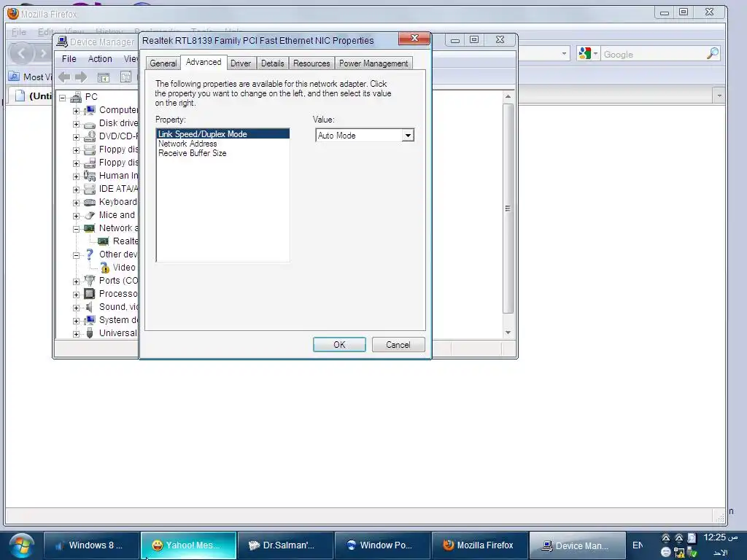
Task: Click the Processors category icon
Action: tap(90, 294)
